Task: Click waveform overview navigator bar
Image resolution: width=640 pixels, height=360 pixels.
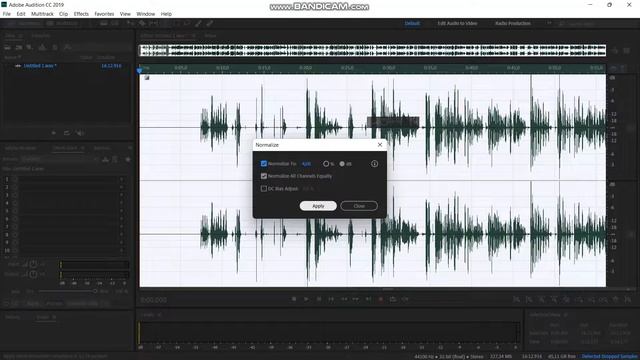Action: point(373,50)
